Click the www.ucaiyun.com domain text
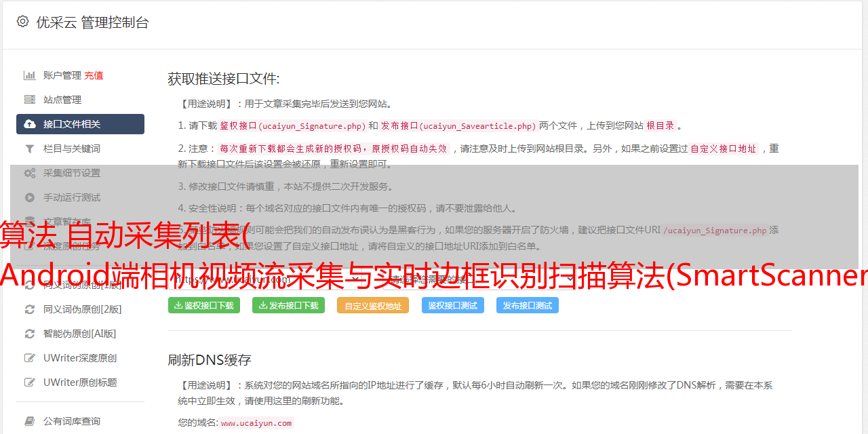 point(256,422)
